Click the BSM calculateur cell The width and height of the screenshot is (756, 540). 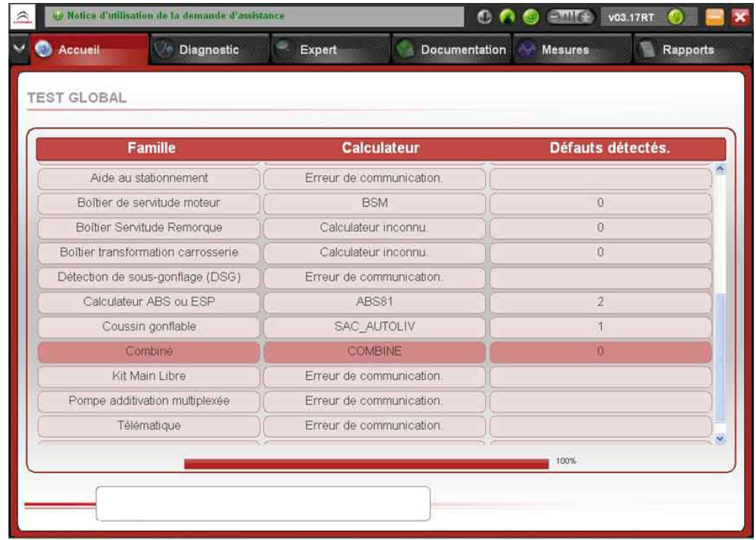coord(375,202)
